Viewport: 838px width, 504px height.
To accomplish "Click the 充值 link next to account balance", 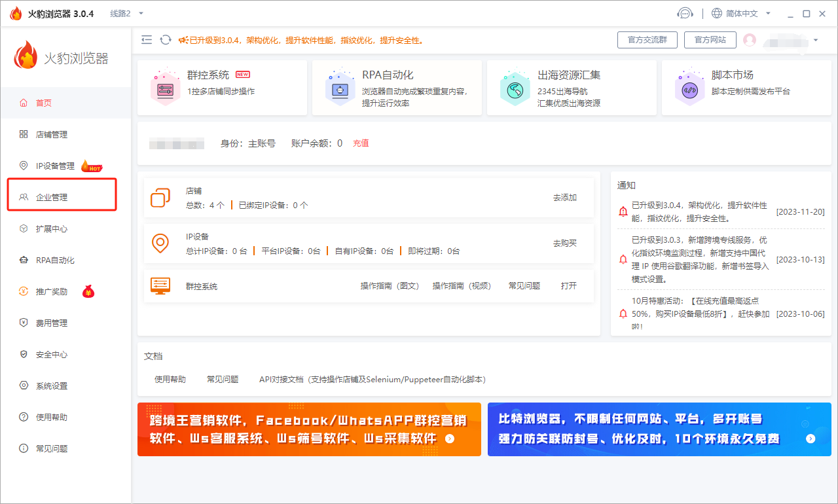I will (x=361, y=143).
